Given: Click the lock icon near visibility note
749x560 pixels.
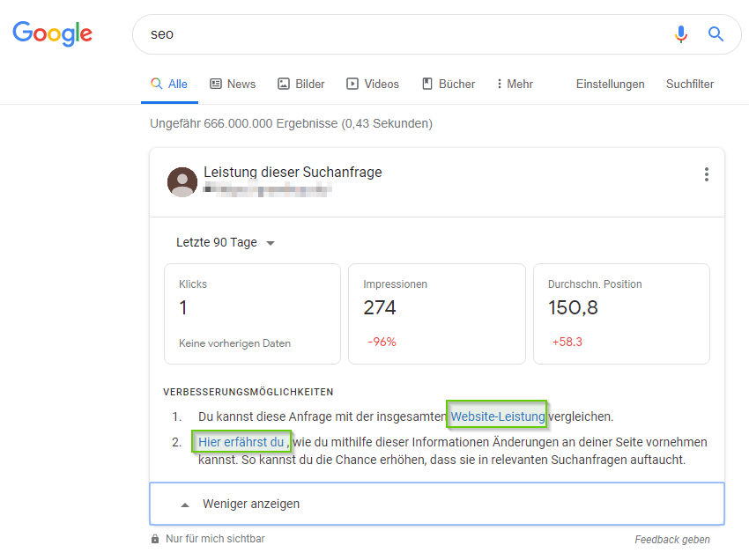Looking at the screenshot, I should click(155, 539).
